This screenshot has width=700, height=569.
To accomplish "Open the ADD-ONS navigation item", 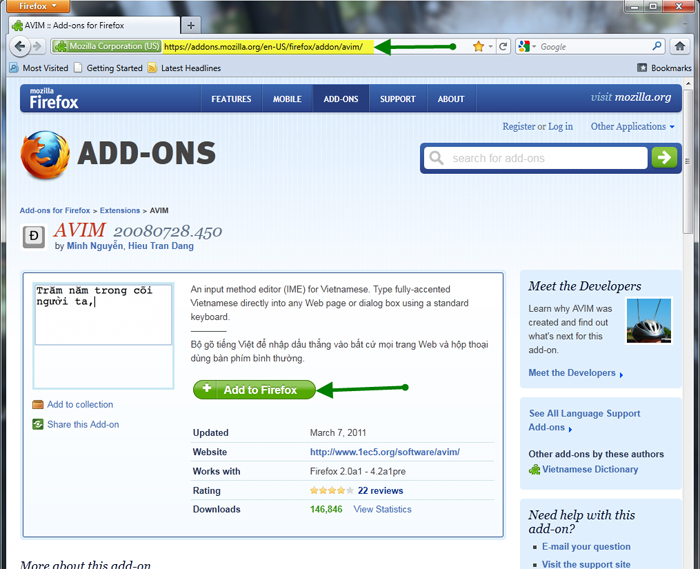I will tap(341, 99).
